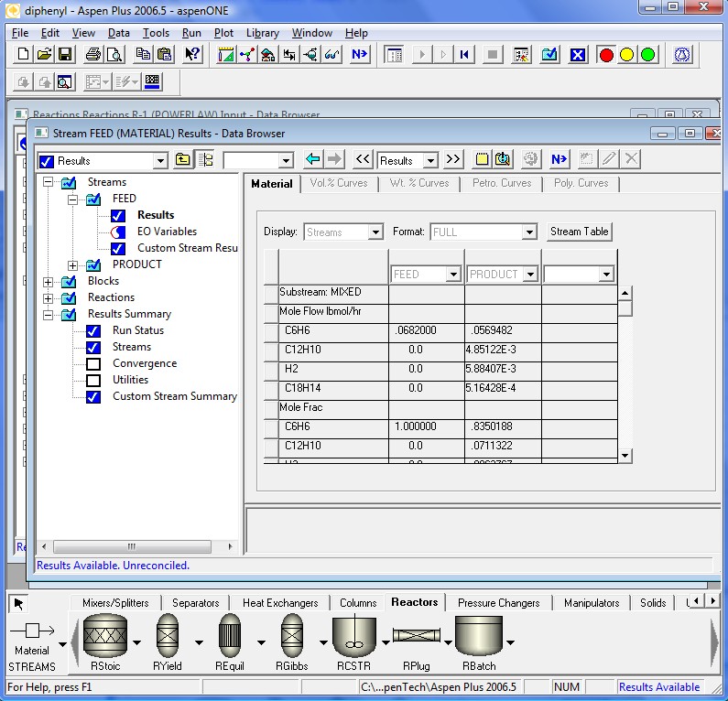
Task: Expand the PRODUCT stream tree node
Action: (73, 265)
